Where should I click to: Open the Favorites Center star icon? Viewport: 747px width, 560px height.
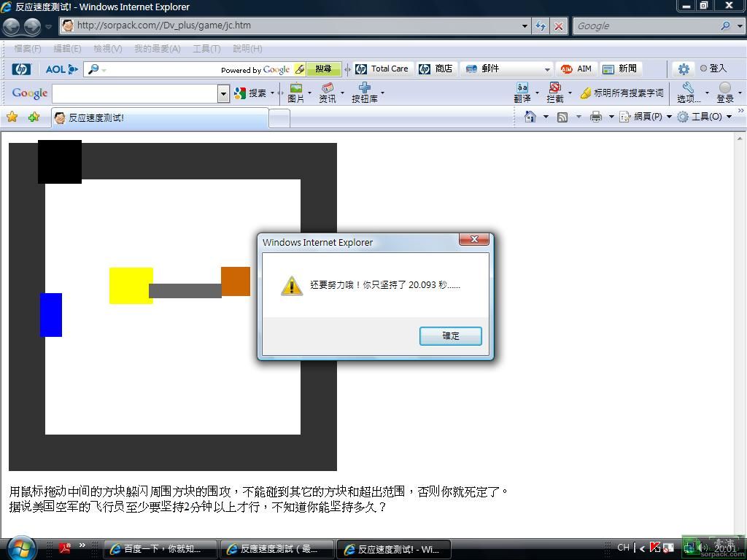pos(12,117)
